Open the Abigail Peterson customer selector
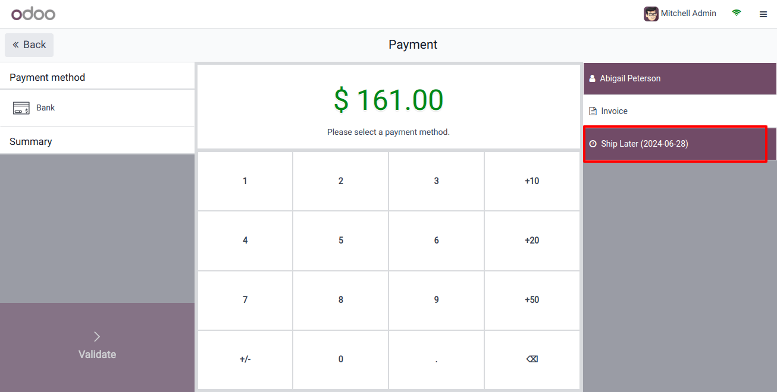This screenshot has width=777, height=392. tap(679, 78)
